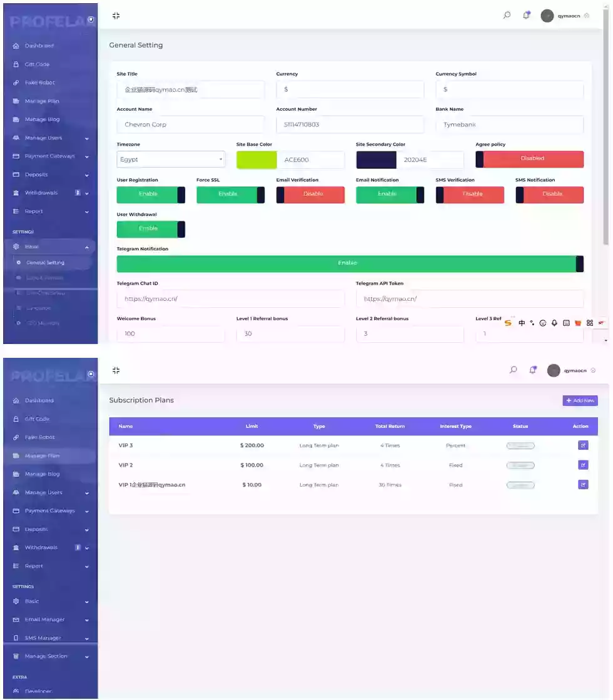Screen dimensions: 613x700
Task: Click the microphone icon in the IME toolbar
Action: (554, 323)
